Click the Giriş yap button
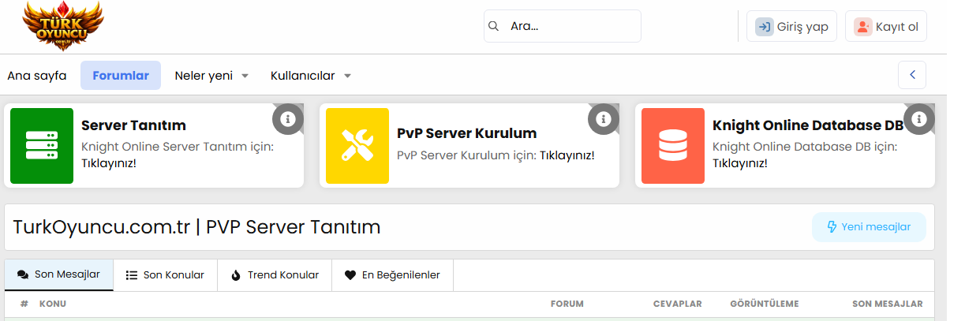The height and width of the screenshot is (321, 980). (792, 27)
